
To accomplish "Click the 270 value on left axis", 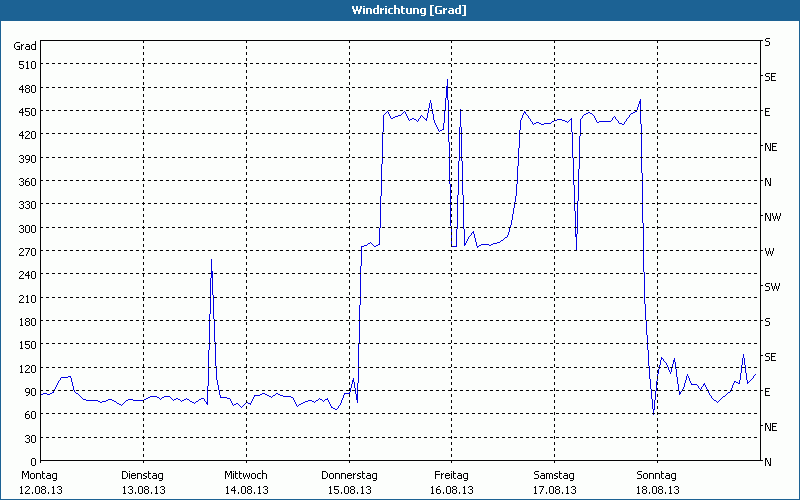I will [x=25, y=252].
